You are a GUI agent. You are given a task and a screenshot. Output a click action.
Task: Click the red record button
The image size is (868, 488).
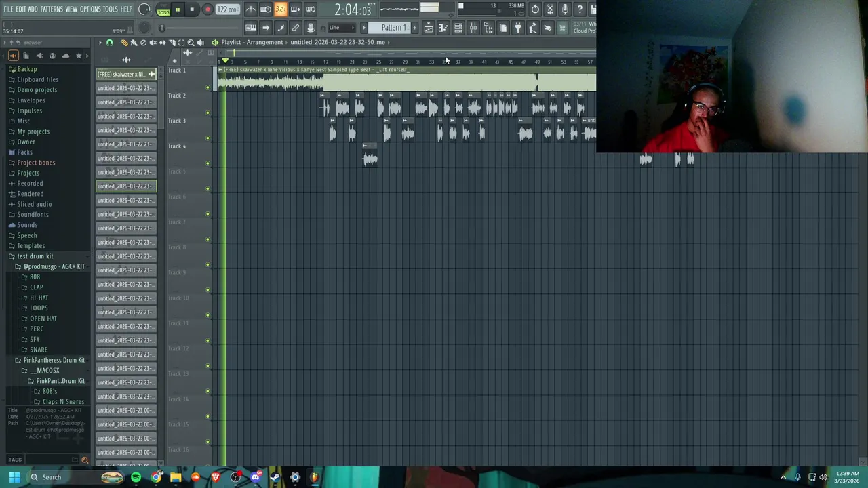208,9
